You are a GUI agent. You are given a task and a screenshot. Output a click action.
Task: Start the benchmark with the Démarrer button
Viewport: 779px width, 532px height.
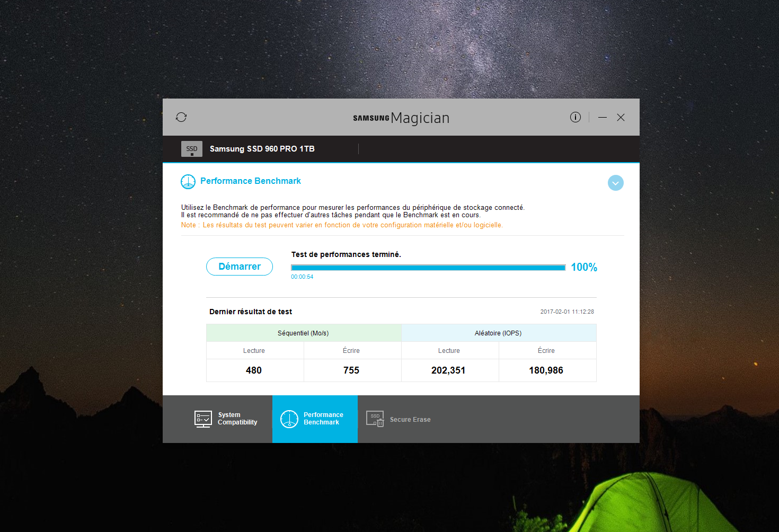point(240,267)
